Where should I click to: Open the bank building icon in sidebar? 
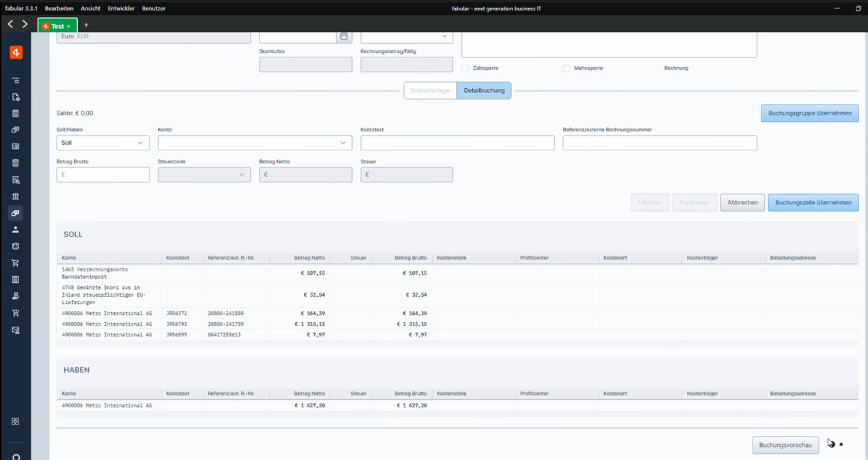coord(16,196)
